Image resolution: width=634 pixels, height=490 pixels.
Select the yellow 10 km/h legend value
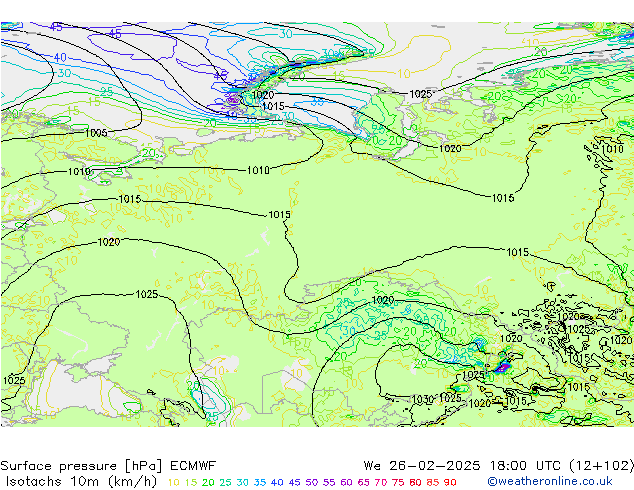[x=173, y=482]
